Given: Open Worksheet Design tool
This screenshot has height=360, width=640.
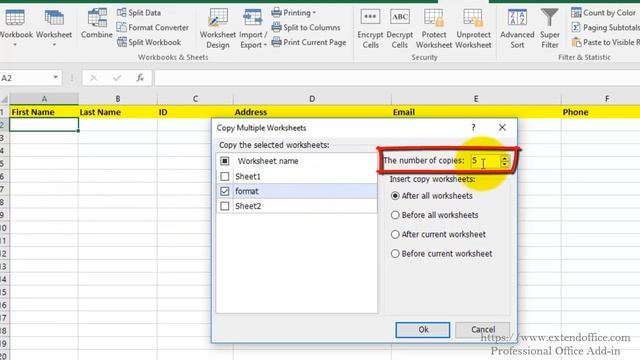Looking at the screenshot, I should 218,29.
